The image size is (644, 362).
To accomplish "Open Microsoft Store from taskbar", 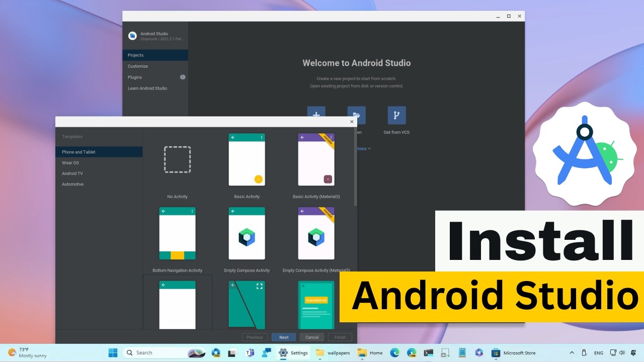I will (513, 352).
